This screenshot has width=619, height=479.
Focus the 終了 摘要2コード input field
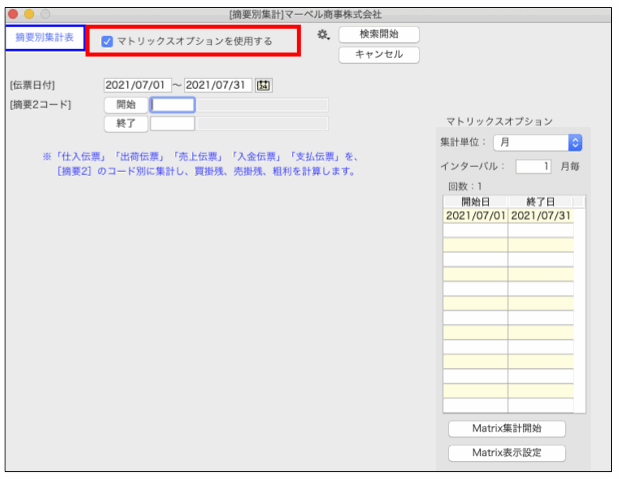173,124
